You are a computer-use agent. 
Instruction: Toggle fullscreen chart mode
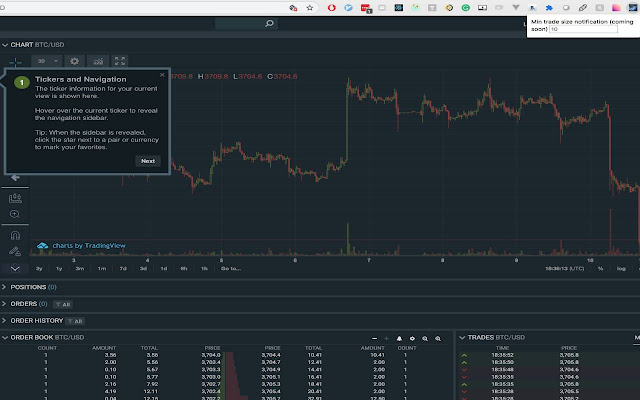coord(120,61)
